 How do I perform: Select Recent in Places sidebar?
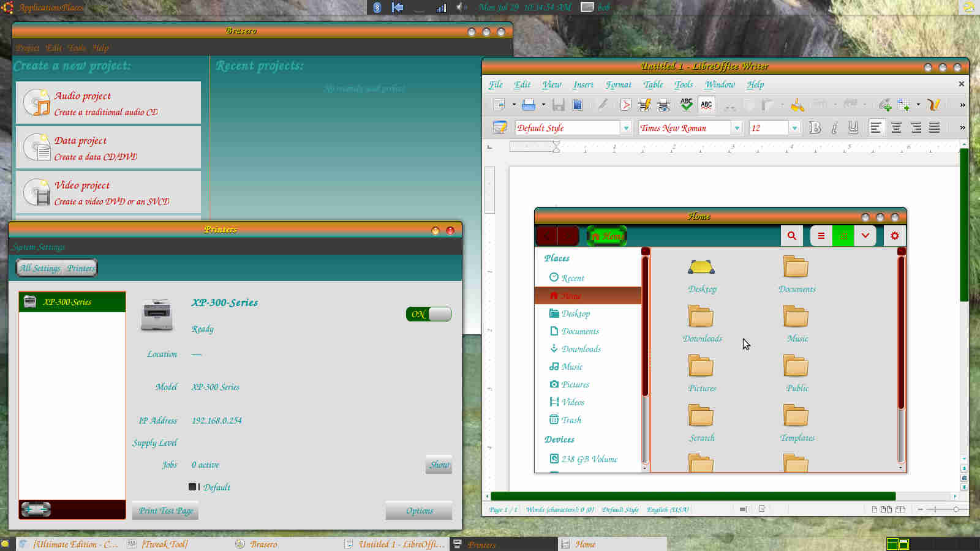tap(588, 277)
